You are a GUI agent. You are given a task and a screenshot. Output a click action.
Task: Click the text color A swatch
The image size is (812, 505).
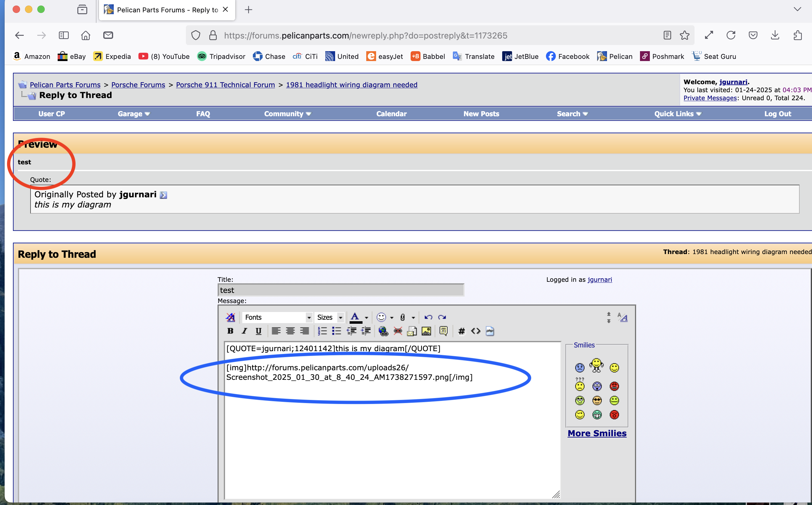(355, 317)
